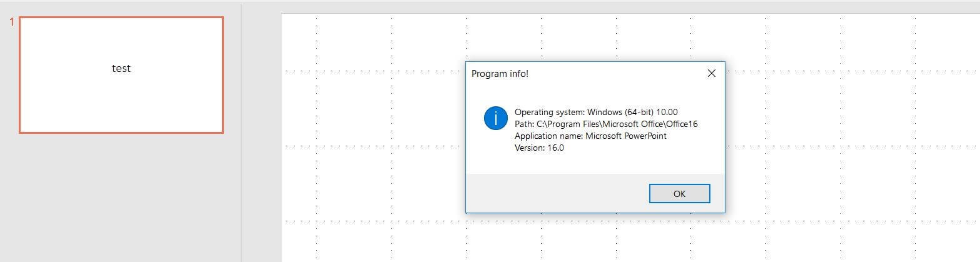Click the blue information icon
980x262 pixels.
pos(495,118)
